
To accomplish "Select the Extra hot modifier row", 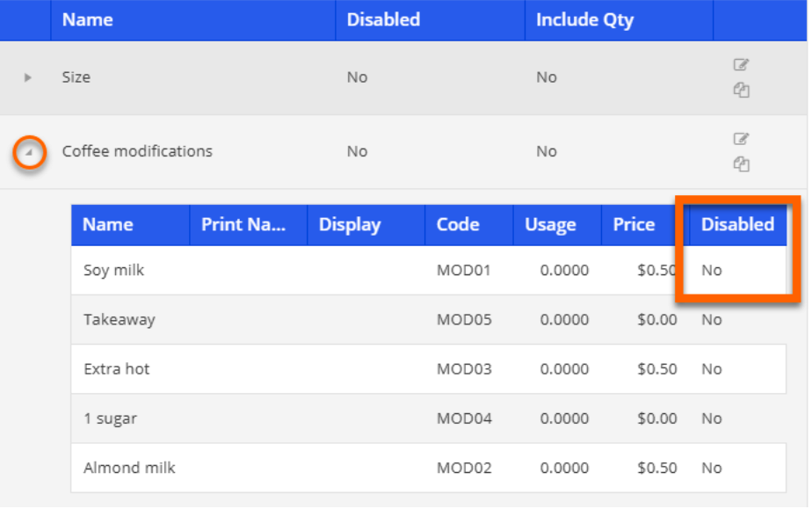I will pos(117,369).
